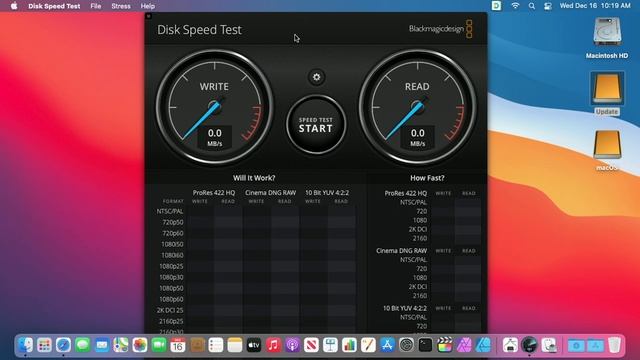
Task: Click the '1080p25' format row label
Action: (x=171, y=266)
